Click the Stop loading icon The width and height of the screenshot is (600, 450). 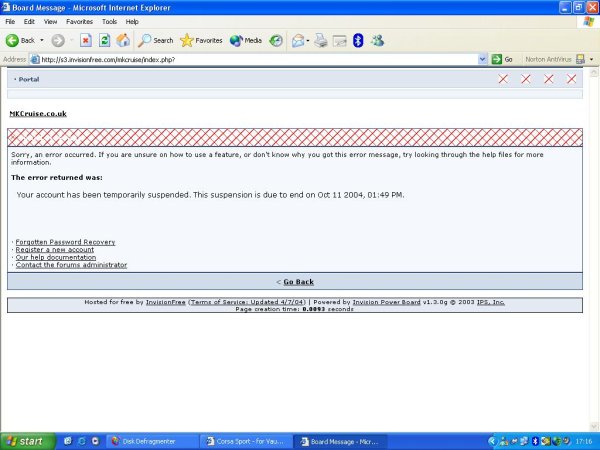pyautogui.click(x=86, y=40)
